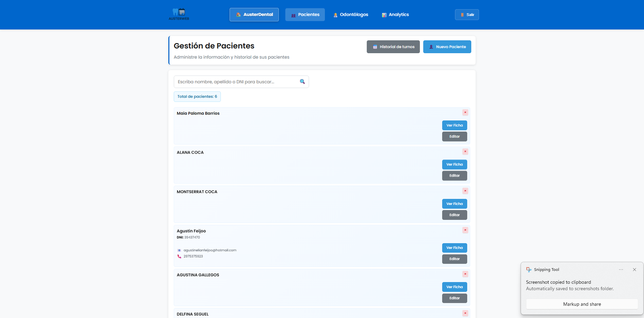Open Ver Ficha for AGUSTINA GALLEGOS
644x318 pixels.
tap(454, 287)
